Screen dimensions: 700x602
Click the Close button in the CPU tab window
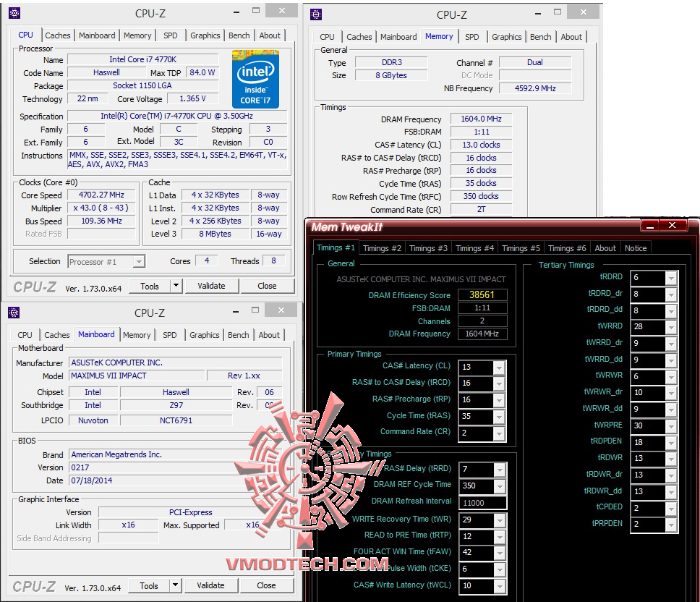(267, 286)
